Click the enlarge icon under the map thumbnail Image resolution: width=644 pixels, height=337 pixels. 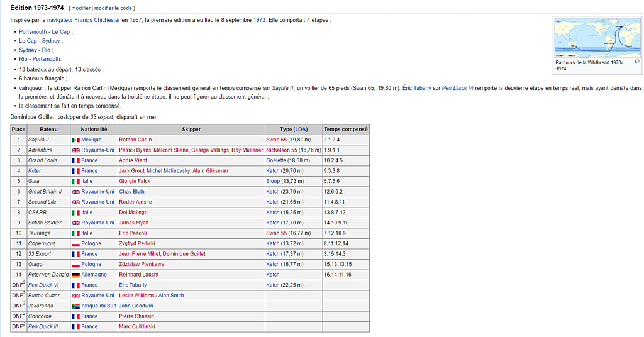click(636, 62)
